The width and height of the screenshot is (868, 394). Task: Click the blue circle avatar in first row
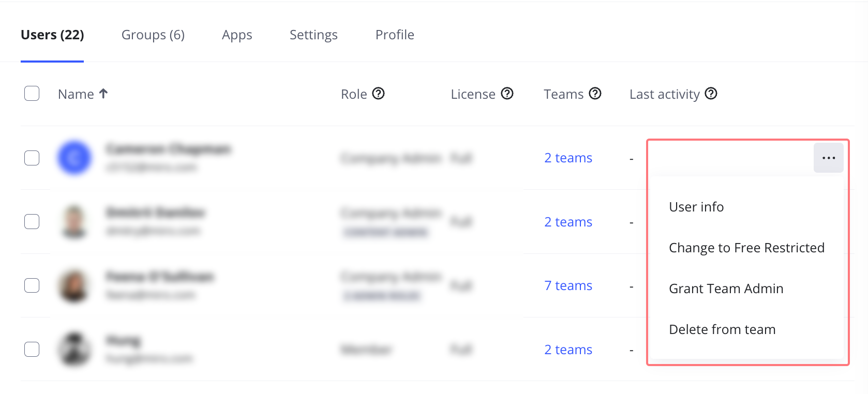pyautogui.click(x=74, y=158)
